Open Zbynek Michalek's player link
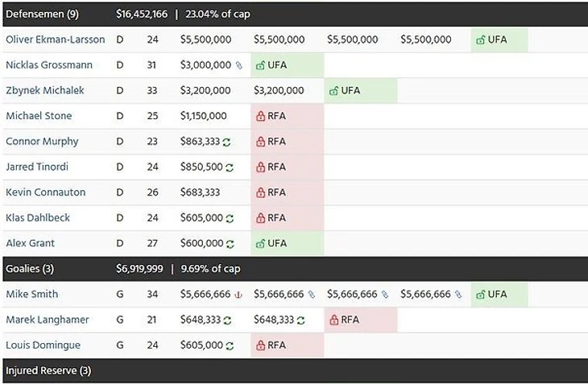 click(44, 91)
